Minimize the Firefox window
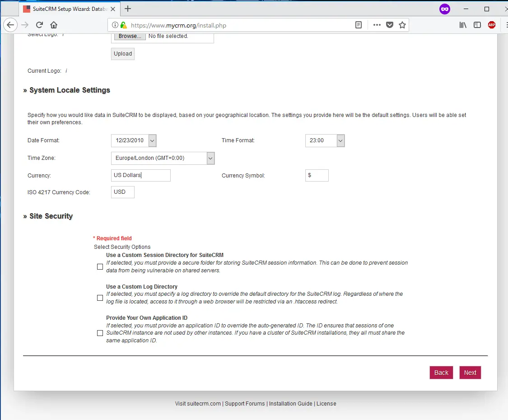 (x=466, y=9)
